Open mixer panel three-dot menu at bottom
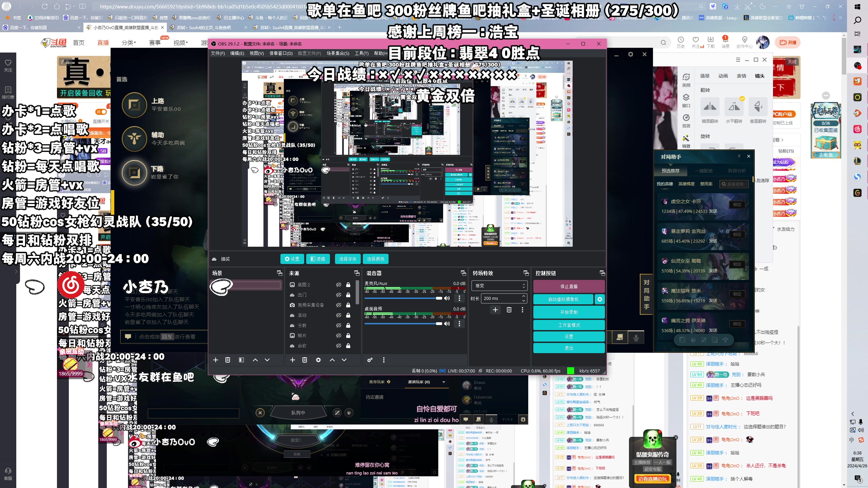The width and height of the screenshot is (868, 488). point(384,360)
